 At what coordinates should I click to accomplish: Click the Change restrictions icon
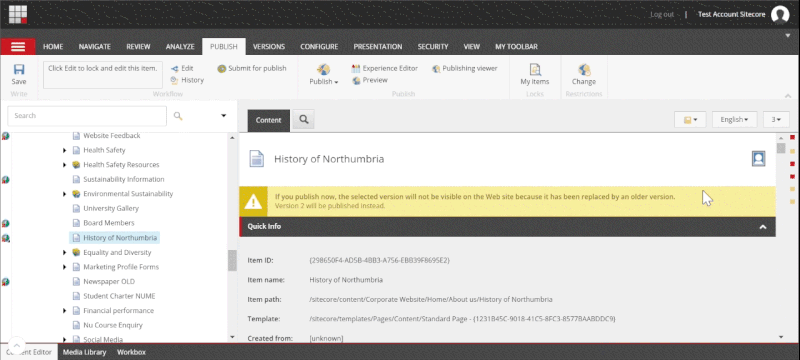pos(584,69)
